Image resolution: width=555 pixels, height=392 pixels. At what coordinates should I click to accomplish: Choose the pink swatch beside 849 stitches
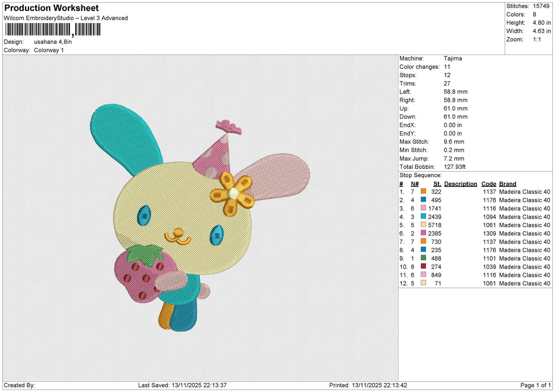(x=423, y=275)
